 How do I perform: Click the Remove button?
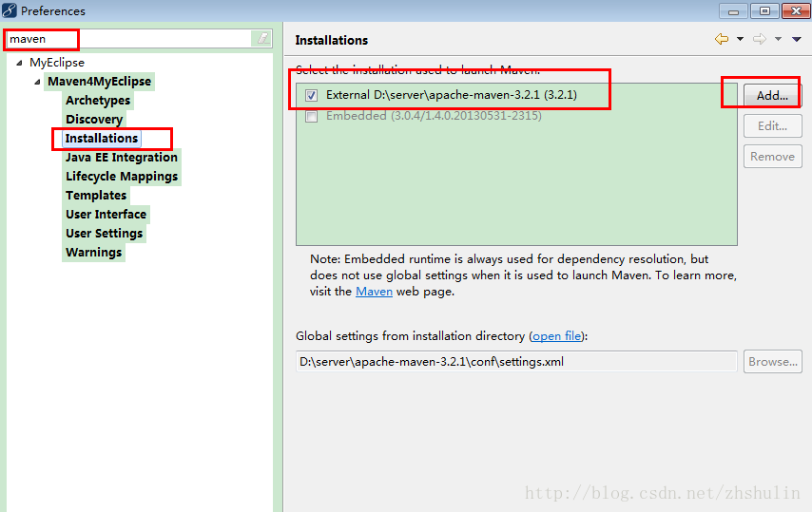click(773, 156)
